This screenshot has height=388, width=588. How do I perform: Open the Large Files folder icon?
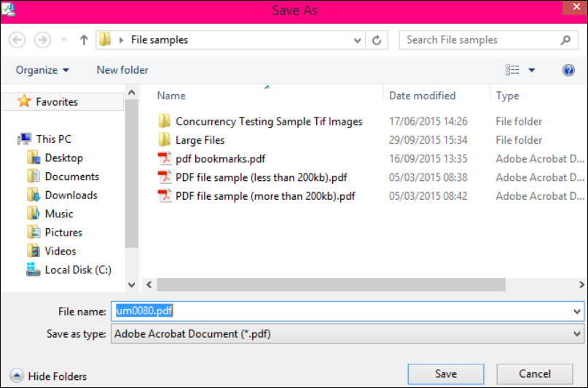[164, 139]
